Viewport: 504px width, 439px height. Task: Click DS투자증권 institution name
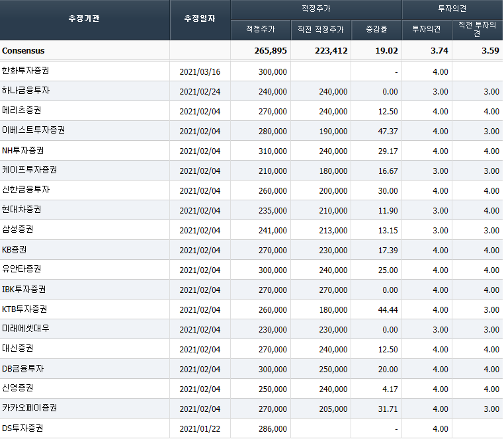pos(22,428)
